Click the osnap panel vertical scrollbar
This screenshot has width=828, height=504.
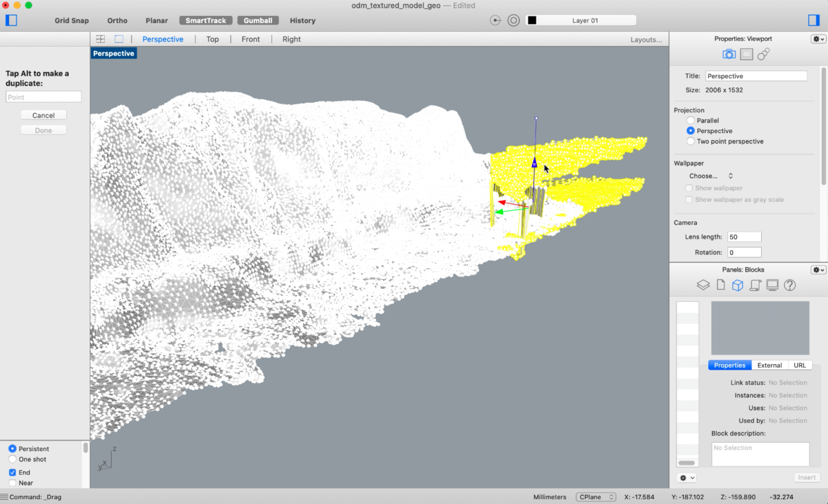point(86,448)
